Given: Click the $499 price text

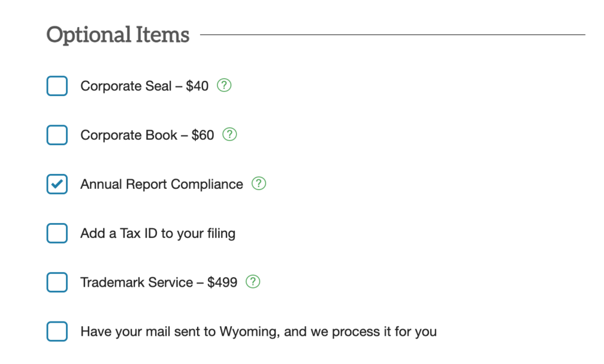Looking at the screenshot, I should pyautogui.click(x=222, y=283).
